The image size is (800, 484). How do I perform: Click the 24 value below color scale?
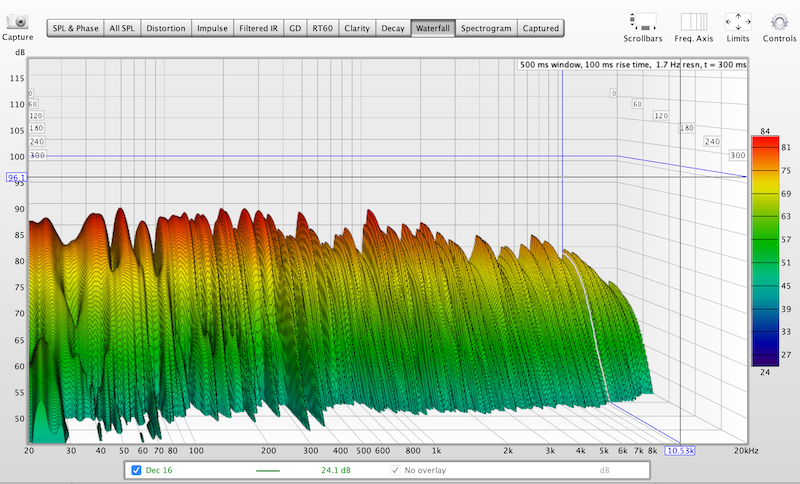click(x=765, y=372)
